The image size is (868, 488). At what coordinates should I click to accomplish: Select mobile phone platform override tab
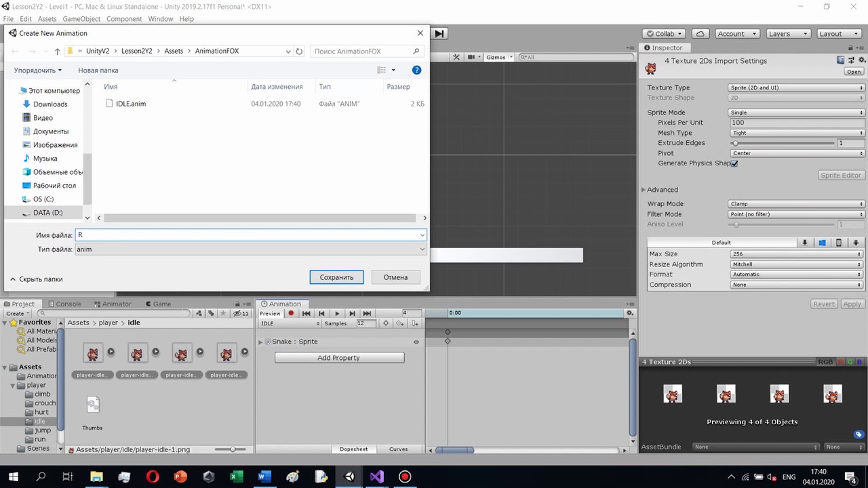839,243
